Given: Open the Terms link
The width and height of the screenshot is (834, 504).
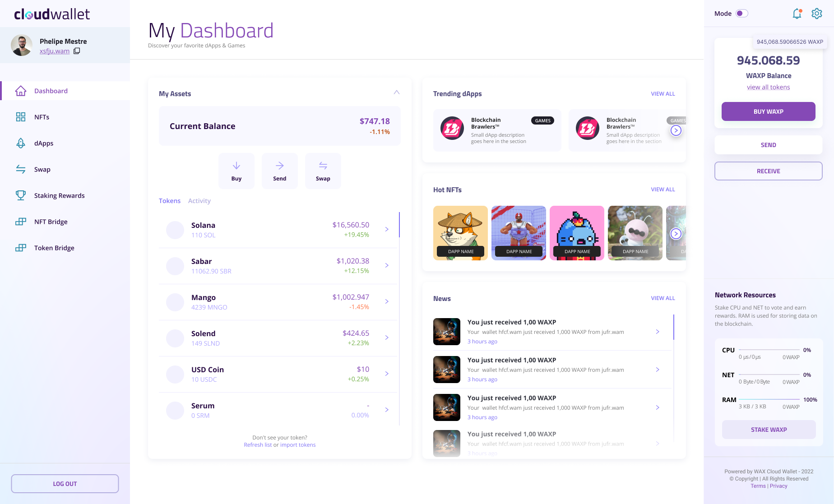Looking at the screenshot, I should [x=758, y=486].
